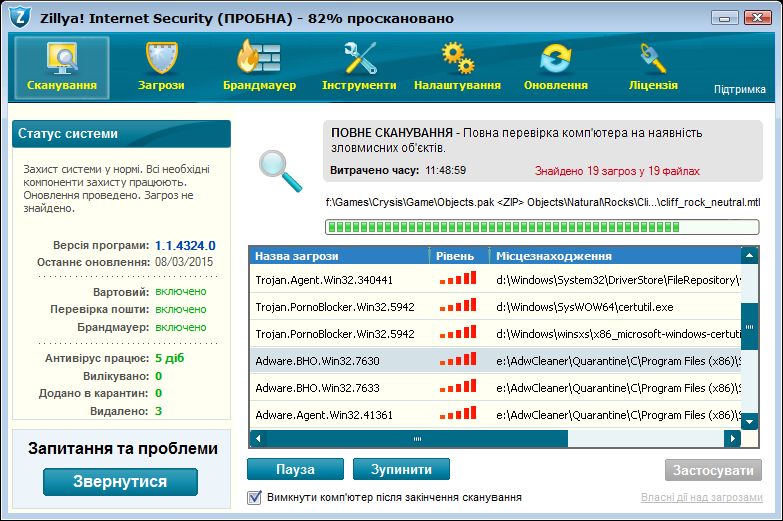Open the Інструменти tools icon
This screenshot has height=521, width=783.
[359, 59]
